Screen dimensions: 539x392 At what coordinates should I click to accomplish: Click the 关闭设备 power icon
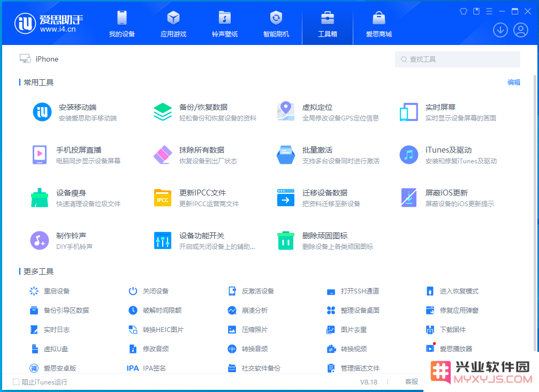133,291
